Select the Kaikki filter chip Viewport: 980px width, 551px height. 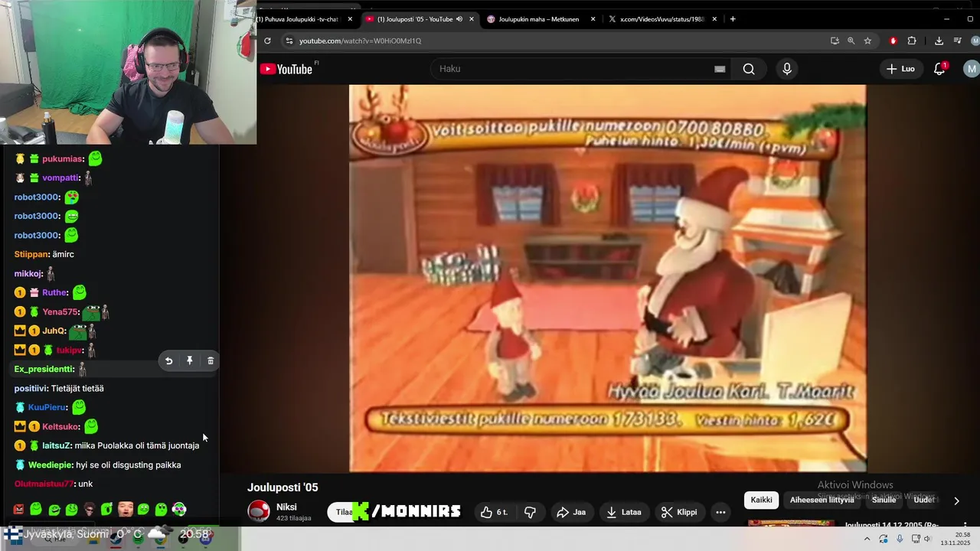point(761,500)
